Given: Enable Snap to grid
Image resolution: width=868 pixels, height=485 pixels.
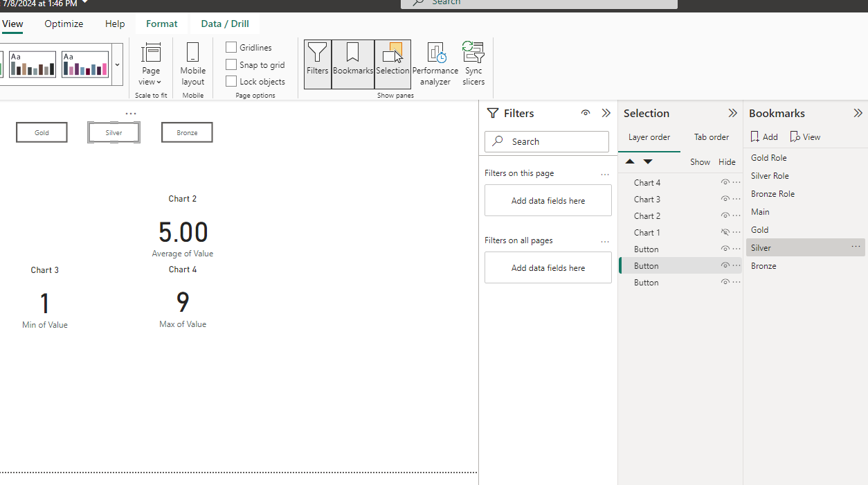Looking at the screenshot, I should coord(231,64).
